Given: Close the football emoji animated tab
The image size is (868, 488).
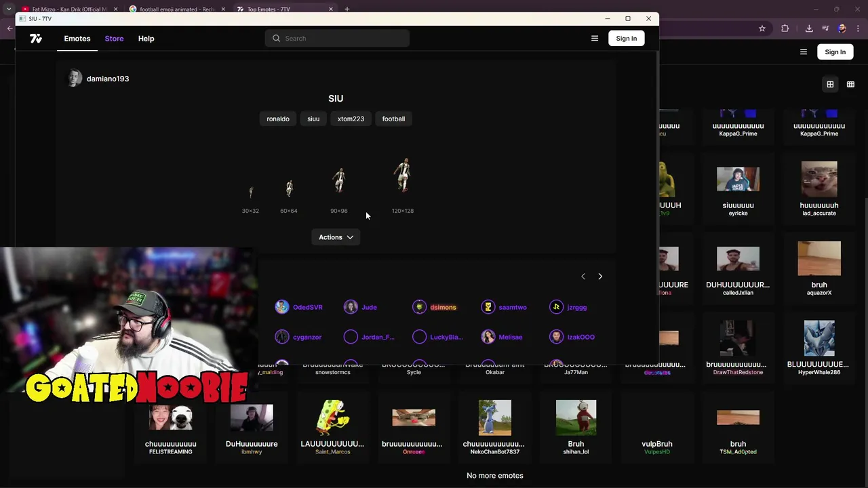Looking at the screenshot, I should pyautogui.click(x=223, y=9).
